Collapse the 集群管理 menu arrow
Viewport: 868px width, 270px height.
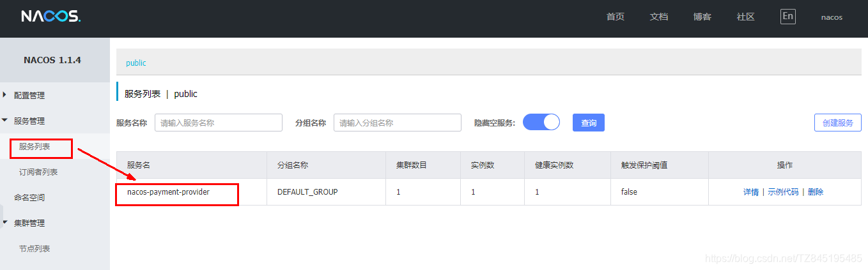[5, 223]
